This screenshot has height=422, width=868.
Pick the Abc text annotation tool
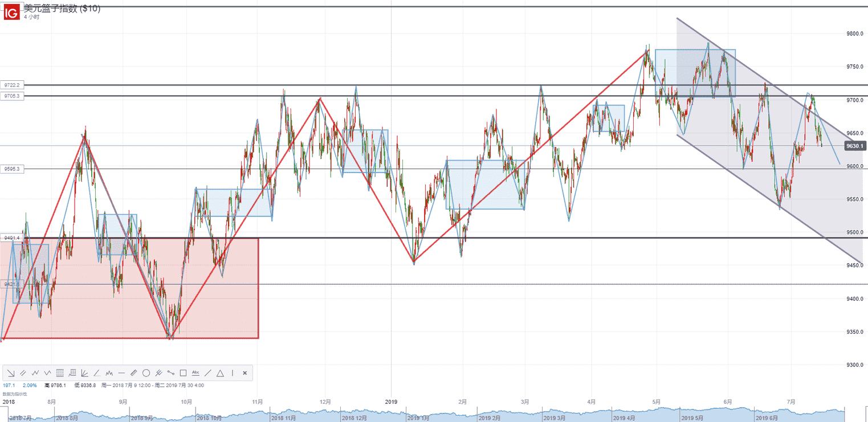pyautogui.click(x=195, y=373)
